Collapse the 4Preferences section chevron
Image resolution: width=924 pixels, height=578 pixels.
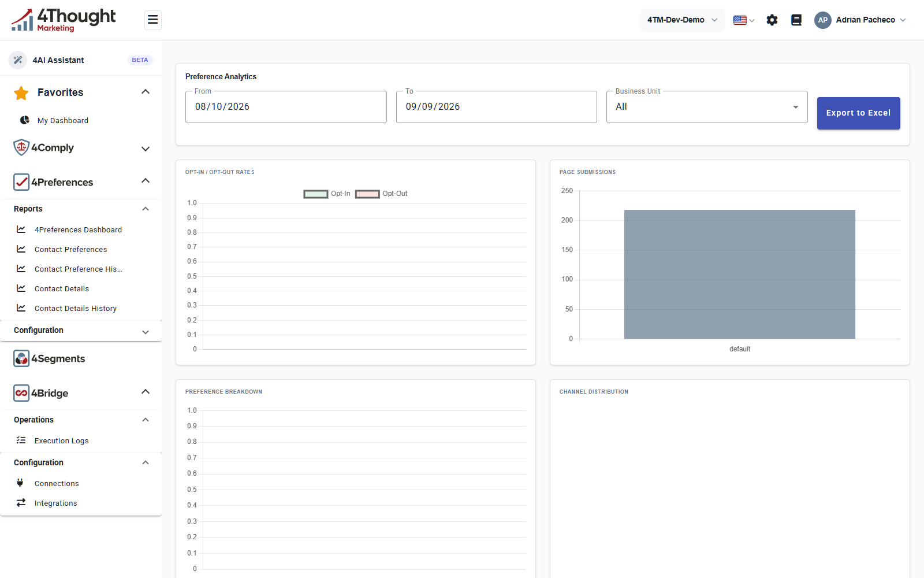point(146,181)
